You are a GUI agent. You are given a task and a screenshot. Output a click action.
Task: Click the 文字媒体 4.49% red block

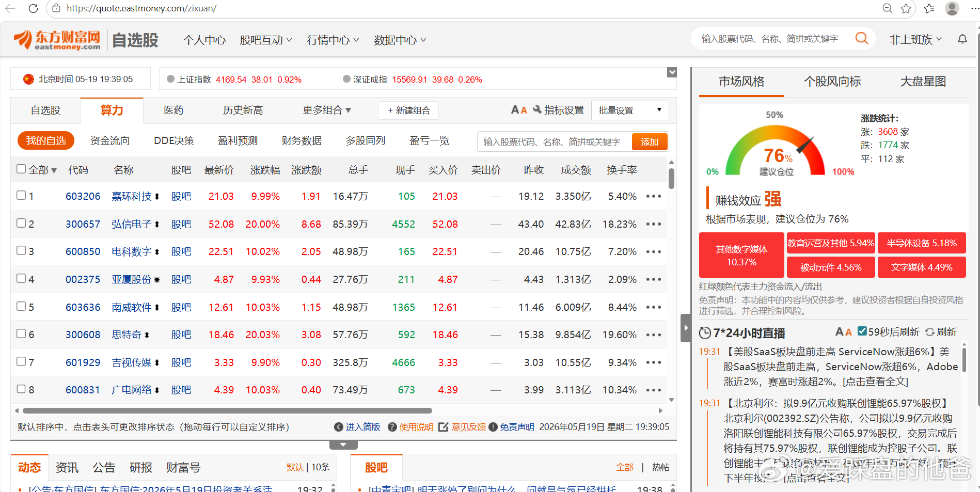[922, 267]
